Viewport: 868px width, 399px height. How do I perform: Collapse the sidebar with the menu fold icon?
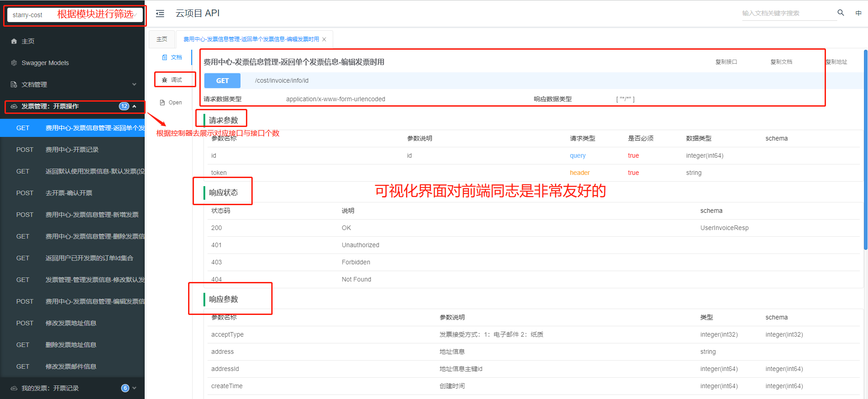160,14
